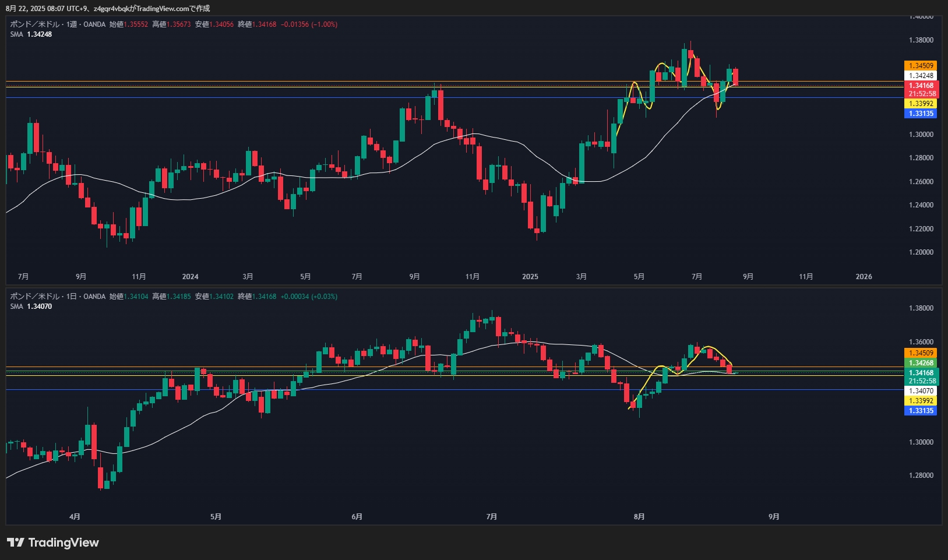Click the weekly high value 高値1.35673
This screenshot has height=560, width=948.
171,24
